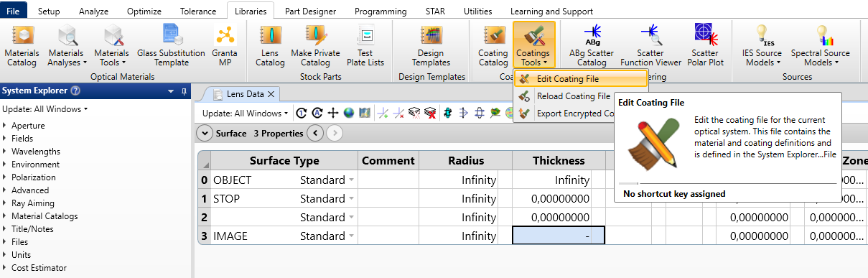Switch to the Utilities ribbon tab
The width and height of the screenshot is (868, 278).
coord(478,11)
